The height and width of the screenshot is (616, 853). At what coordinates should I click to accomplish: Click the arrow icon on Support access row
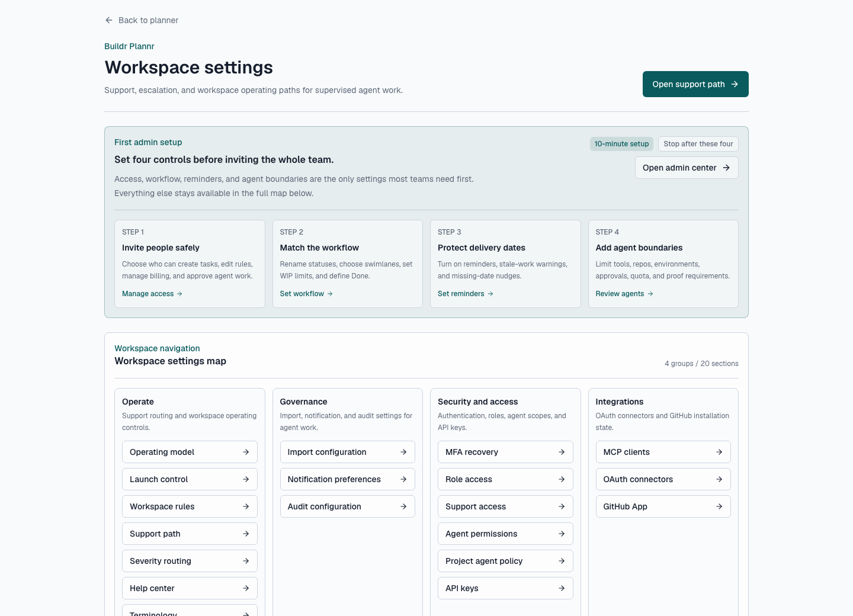pos(562,506)
